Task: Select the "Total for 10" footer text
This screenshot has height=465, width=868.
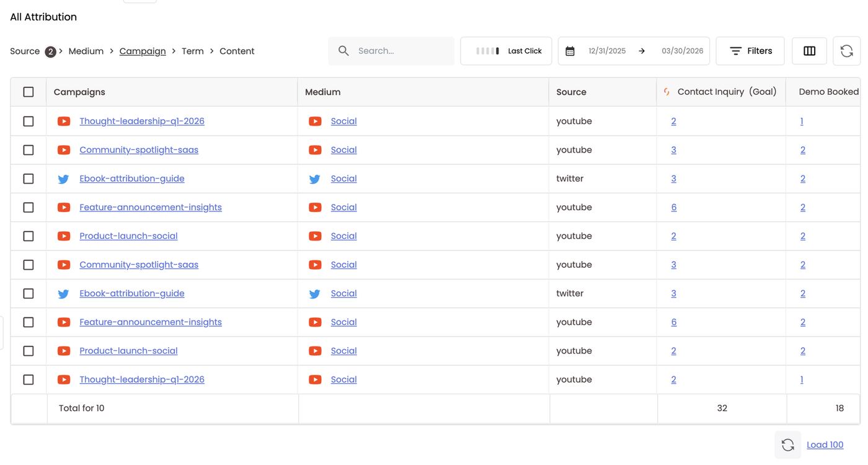Action: tap(82, 408)
